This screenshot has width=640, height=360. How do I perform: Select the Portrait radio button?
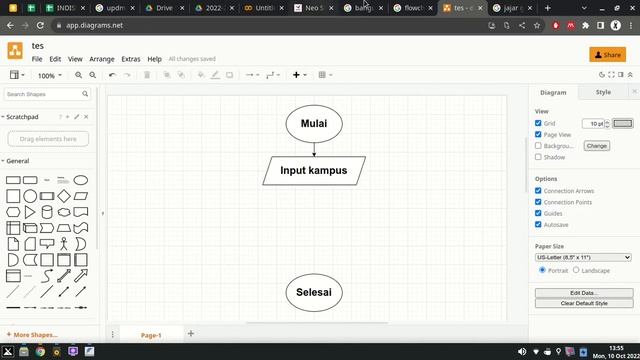point(542,270)
